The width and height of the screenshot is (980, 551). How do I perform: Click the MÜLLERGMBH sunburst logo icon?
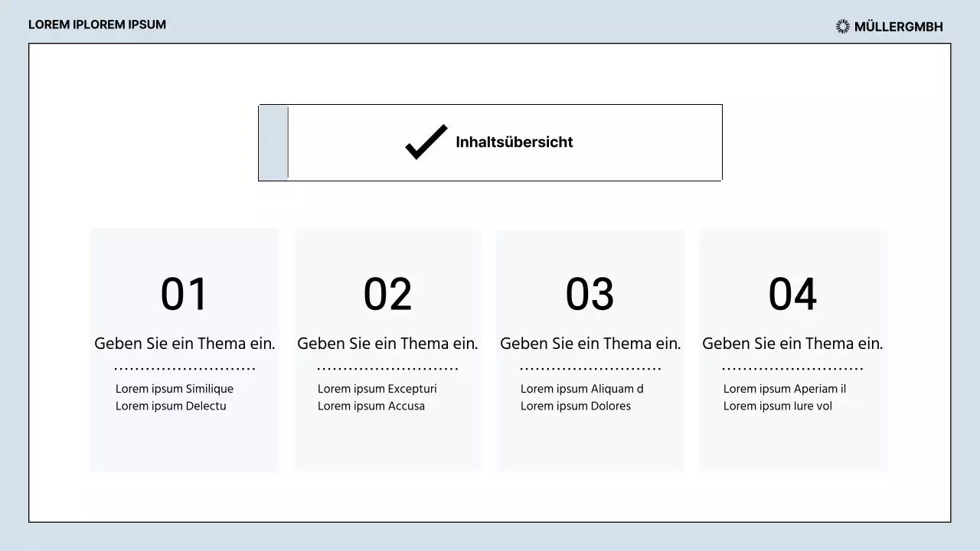click(x=843, y=27)
